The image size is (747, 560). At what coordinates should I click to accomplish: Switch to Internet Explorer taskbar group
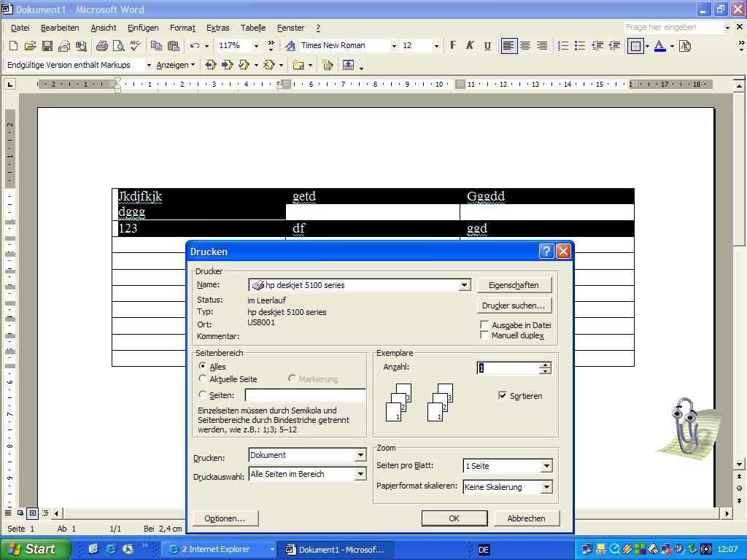point(219,550)
